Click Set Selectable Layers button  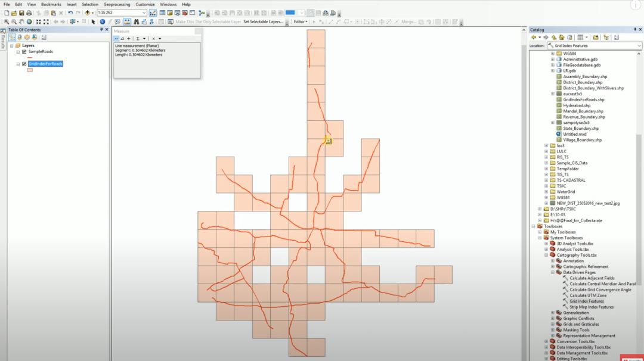coord(263,21)
